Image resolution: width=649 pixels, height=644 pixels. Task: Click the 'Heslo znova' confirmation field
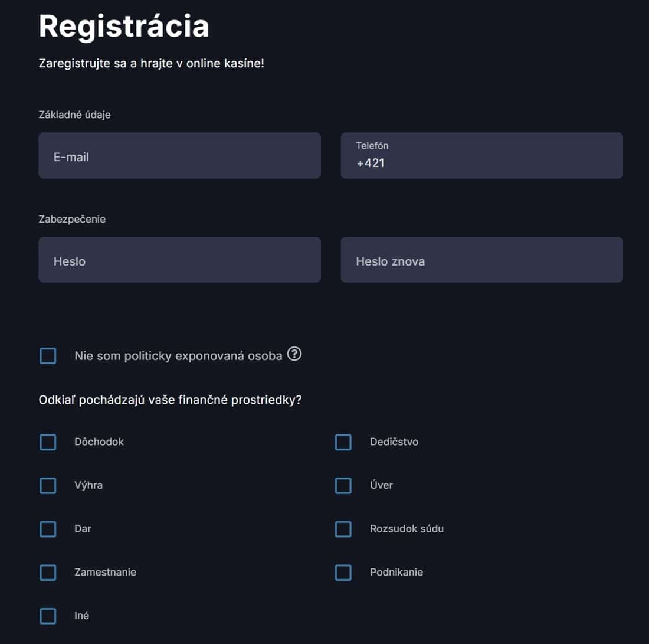point(481,260)
